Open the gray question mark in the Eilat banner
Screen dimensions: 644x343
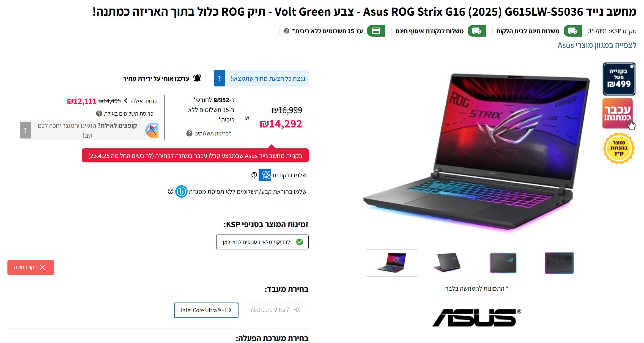point(25,130)
